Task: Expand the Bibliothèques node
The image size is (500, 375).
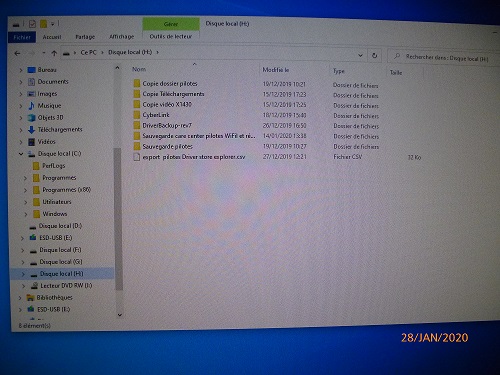Action: coord(20,298)
